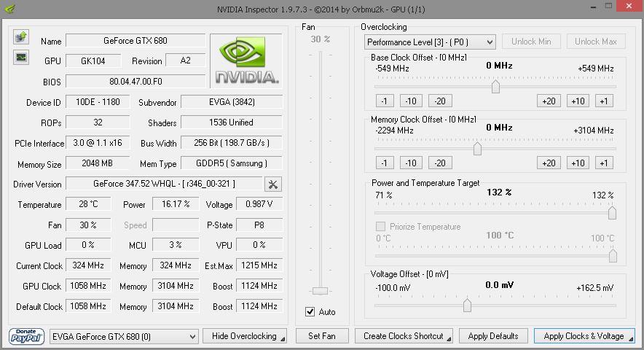The image size is (644, 350).
Task: Click Memory Clock Offset -1 button
Action: (385, 163)
